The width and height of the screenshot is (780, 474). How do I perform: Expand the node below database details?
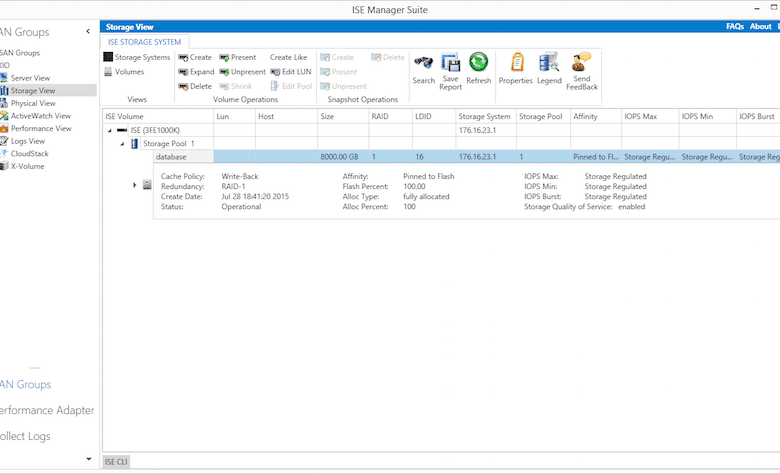coord(134,185)
